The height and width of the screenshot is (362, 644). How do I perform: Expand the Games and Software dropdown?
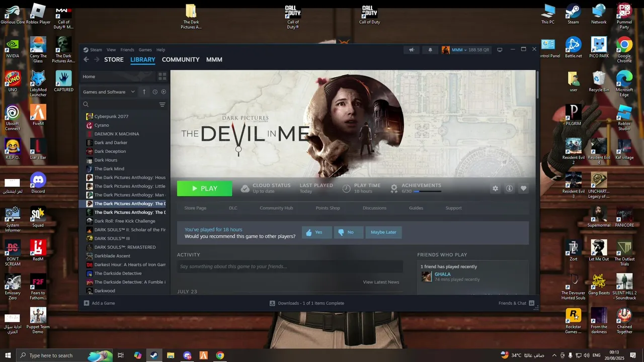[109, 92]
